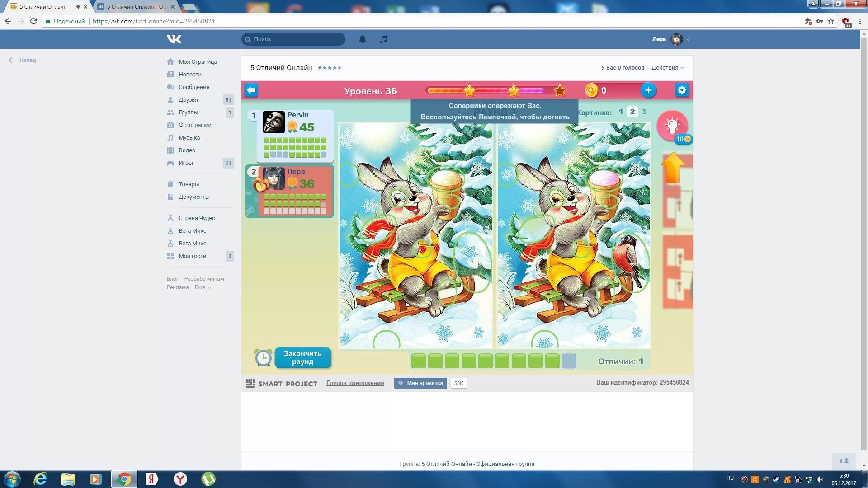Click the VK logo
Screen dimensions: 868x488
click(x=174, y=39)
